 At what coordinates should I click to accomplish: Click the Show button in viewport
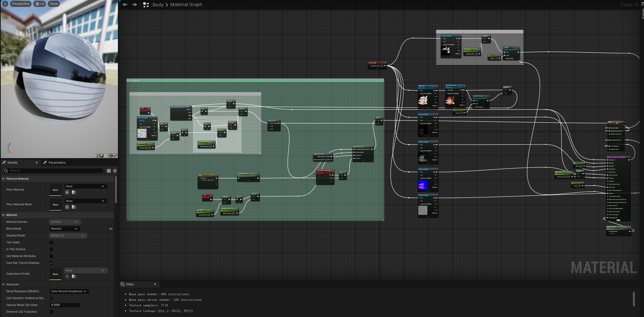pyautogui.click(x=54, y=4)
